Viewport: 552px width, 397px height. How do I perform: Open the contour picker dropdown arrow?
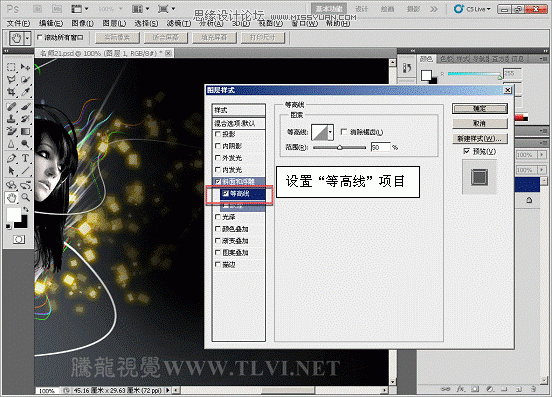coord(330,132)
